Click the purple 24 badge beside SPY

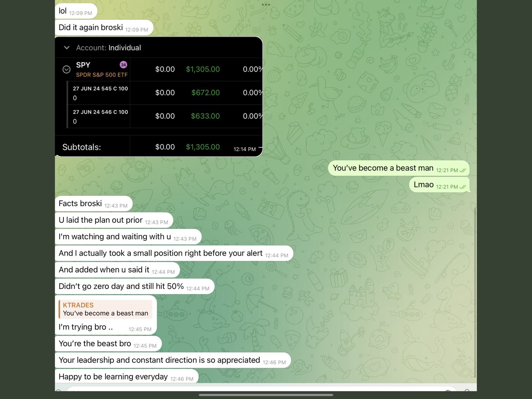[x=123, y=65]
